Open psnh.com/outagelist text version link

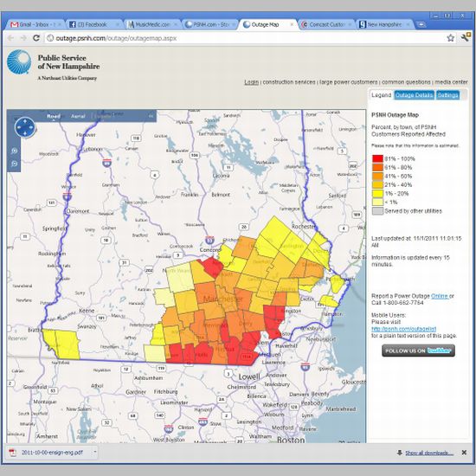point(404,329)
